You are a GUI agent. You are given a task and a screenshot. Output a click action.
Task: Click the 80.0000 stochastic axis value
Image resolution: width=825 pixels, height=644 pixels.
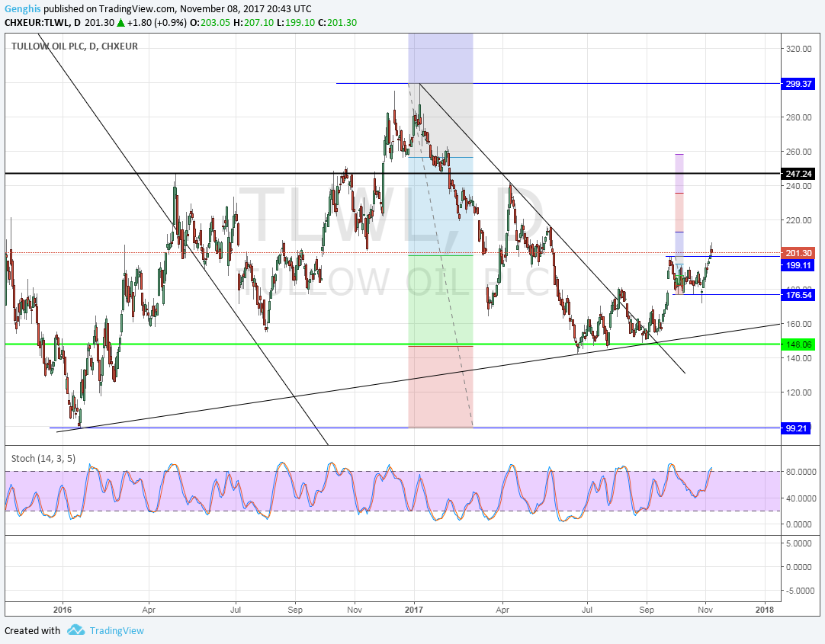[x=801, y=472]
